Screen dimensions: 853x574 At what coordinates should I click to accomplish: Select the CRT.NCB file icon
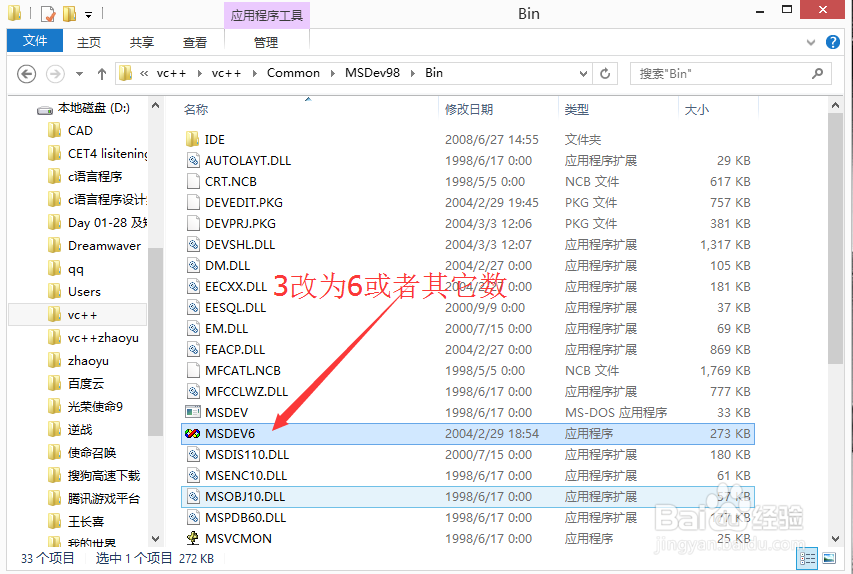pyautogui.click(x=193, y=181)
